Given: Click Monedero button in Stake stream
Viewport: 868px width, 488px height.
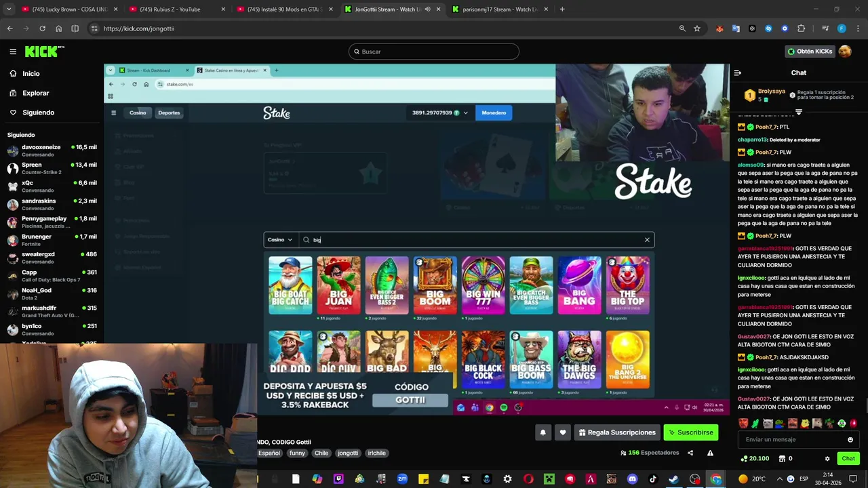Looking at the screenshot, I should click(494, 113).
